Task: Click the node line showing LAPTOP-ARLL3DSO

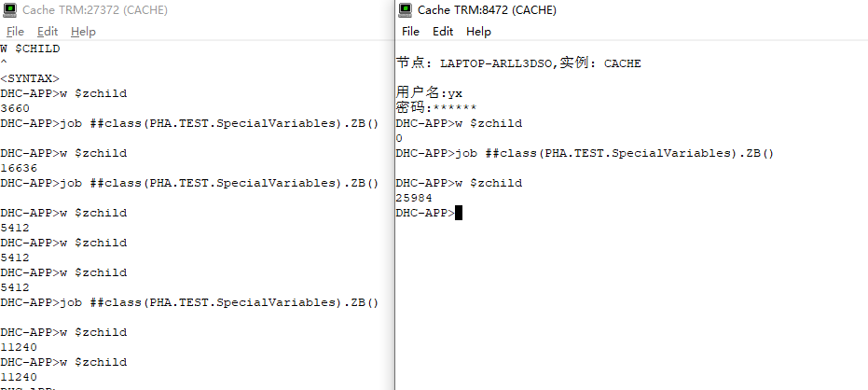Action: pos(518,63)
